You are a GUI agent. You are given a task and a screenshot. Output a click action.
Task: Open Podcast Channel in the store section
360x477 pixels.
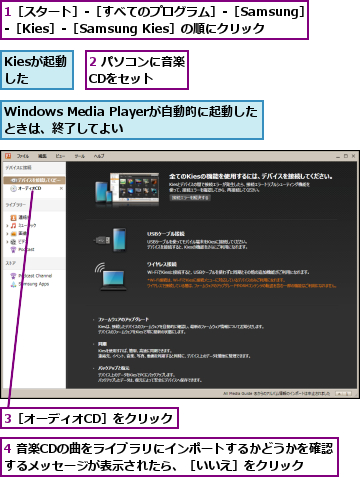[x=31, y=276]
